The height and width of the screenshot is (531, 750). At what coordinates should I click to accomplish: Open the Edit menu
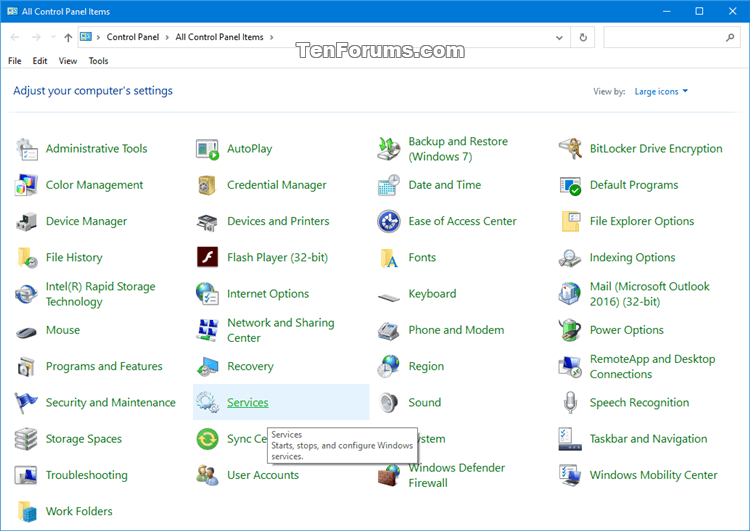pos(40,61)
